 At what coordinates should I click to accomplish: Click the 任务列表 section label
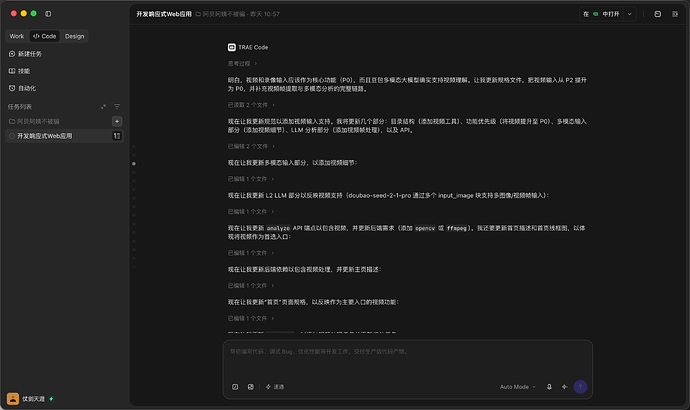pyautogui.click(x=19, y=106)
